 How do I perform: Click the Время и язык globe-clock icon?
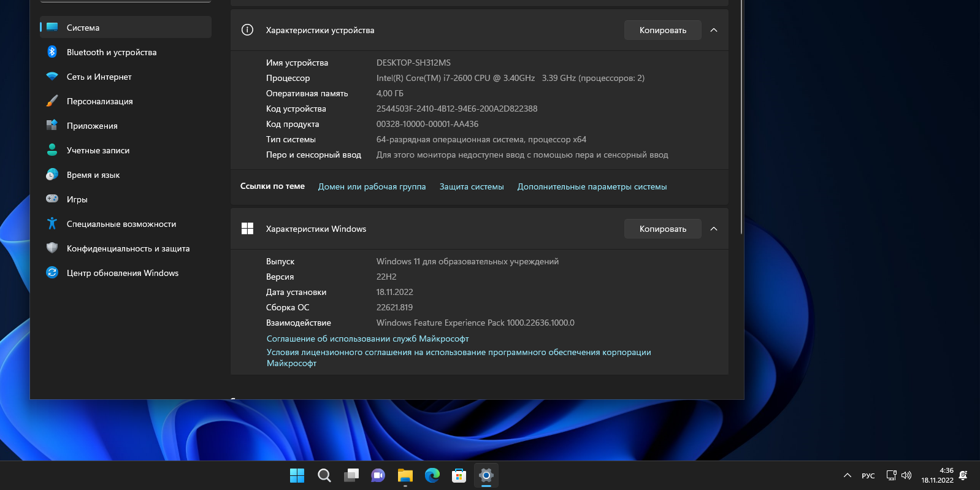pos(52,174)
